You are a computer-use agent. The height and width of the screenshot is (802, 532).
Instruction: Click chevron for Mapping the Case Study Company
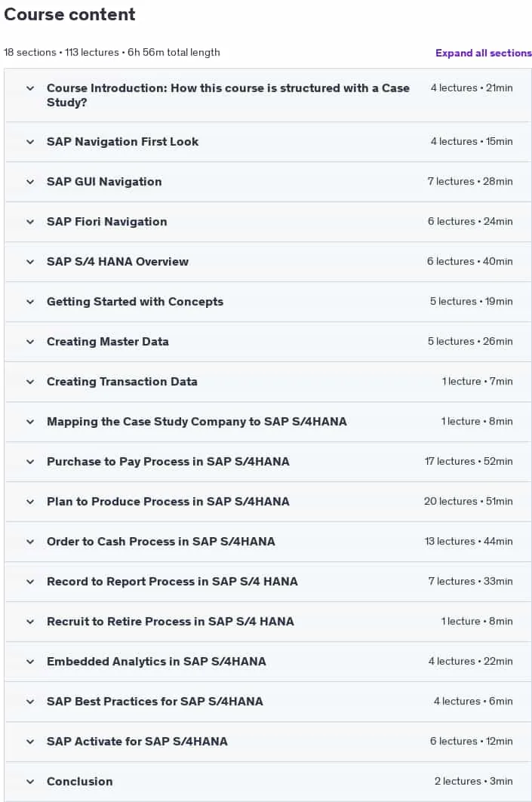click(x=30, y=422)
